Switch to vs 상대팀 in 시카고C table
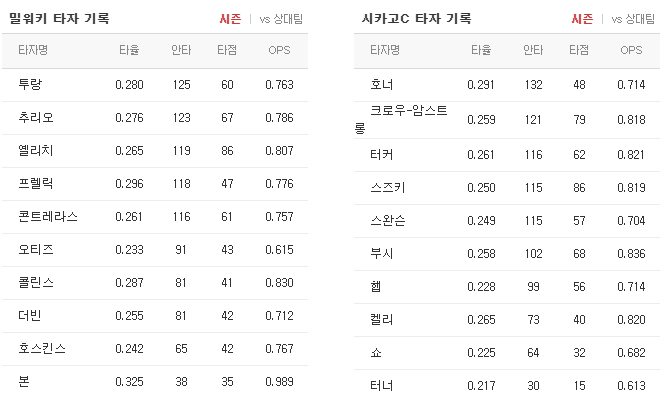Image resolution: width=663 pixels, height=408 pixels. (633, 19)
